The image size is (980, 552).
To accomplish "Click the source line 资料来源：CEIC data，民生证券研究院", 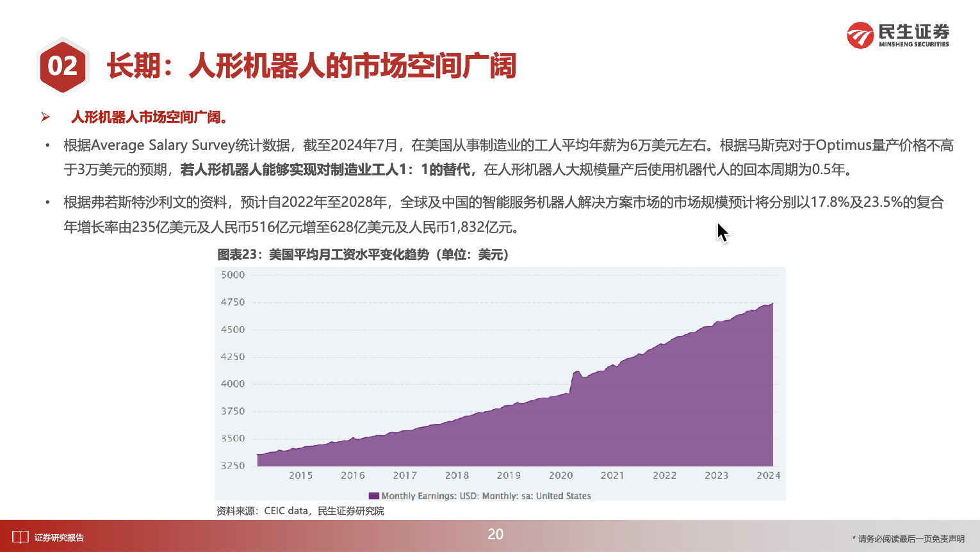I will [300, 511].
